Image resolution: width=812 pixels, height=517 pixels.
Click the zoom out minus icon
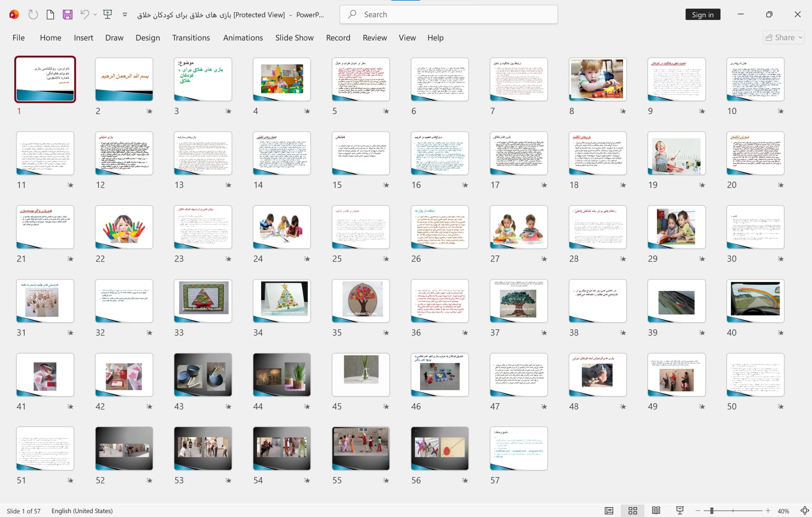(698, 511)
